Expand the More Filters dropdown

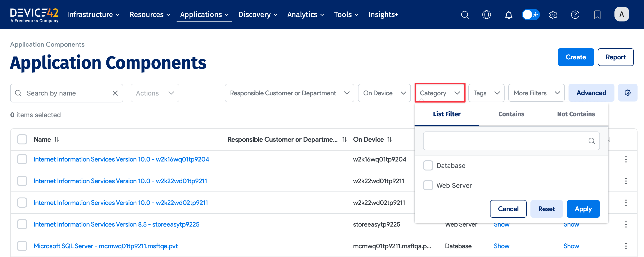[536, 93]
